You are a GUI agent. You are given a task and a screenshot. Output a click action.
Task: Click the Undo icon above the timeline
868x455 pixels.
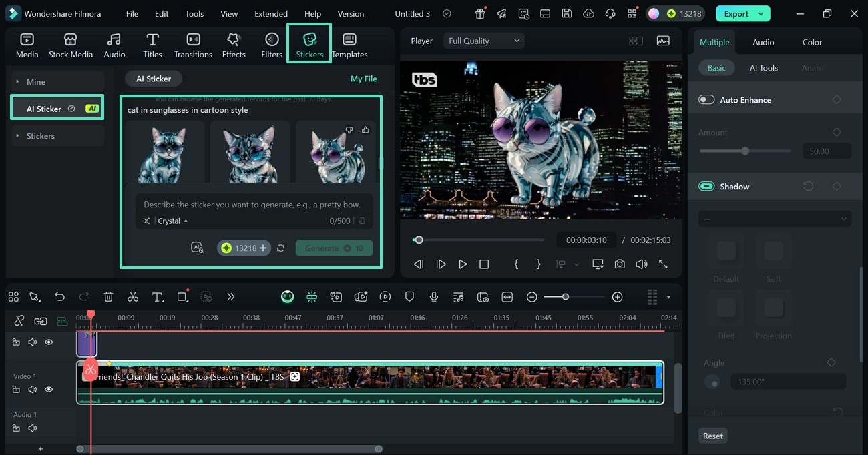tap(59, 296)
